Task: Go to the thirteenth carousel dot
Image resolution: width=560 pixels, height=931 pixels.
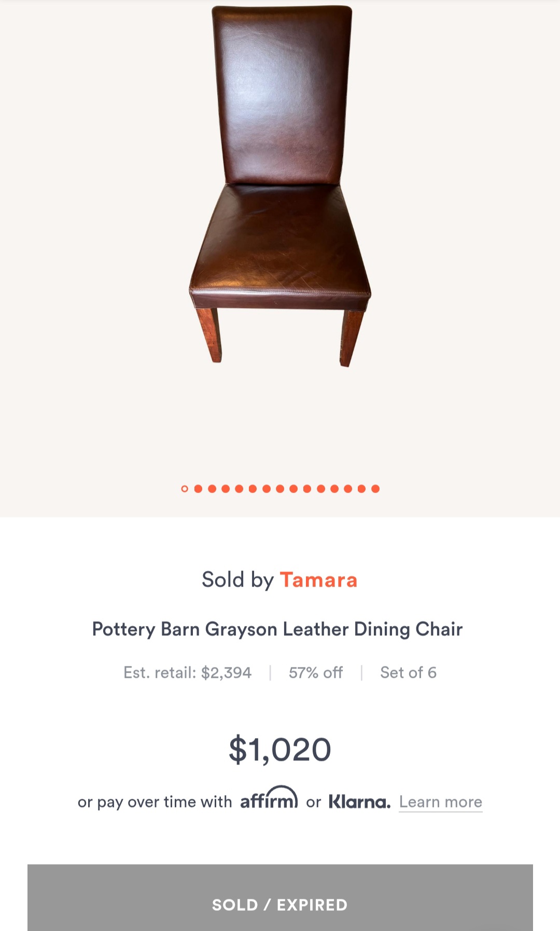Action: [348, 489]
